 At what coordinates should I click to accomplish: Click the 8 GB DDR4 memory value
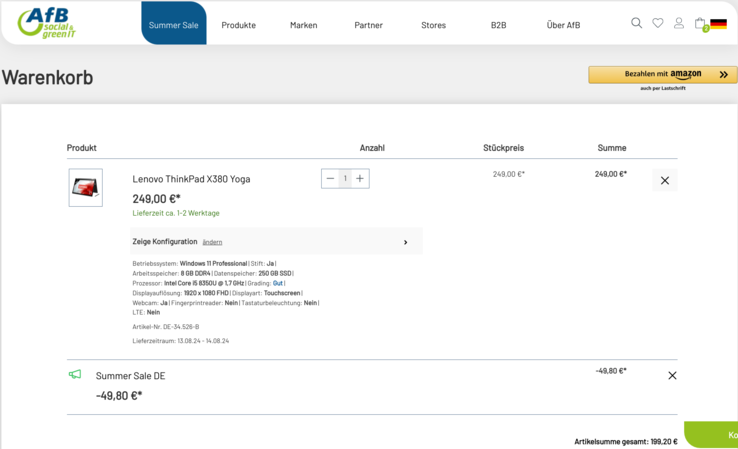pyautogui.click(x=195, y=273)
